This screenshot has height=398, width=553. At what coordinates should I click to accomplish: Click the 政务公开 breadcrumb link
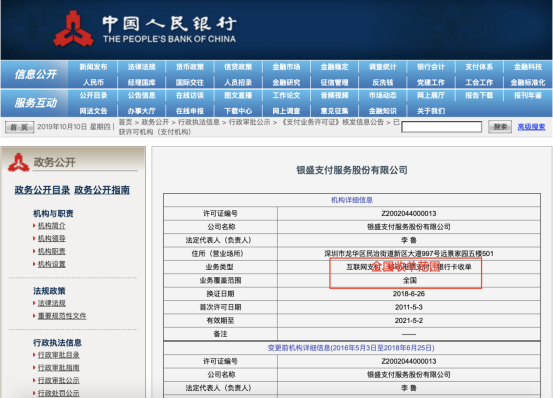tap(155, 122)
